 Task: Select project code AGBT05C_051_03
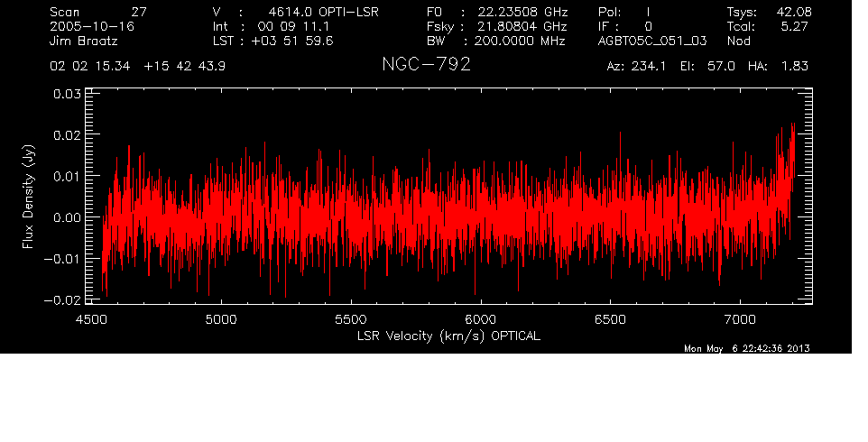click(652, 41)
